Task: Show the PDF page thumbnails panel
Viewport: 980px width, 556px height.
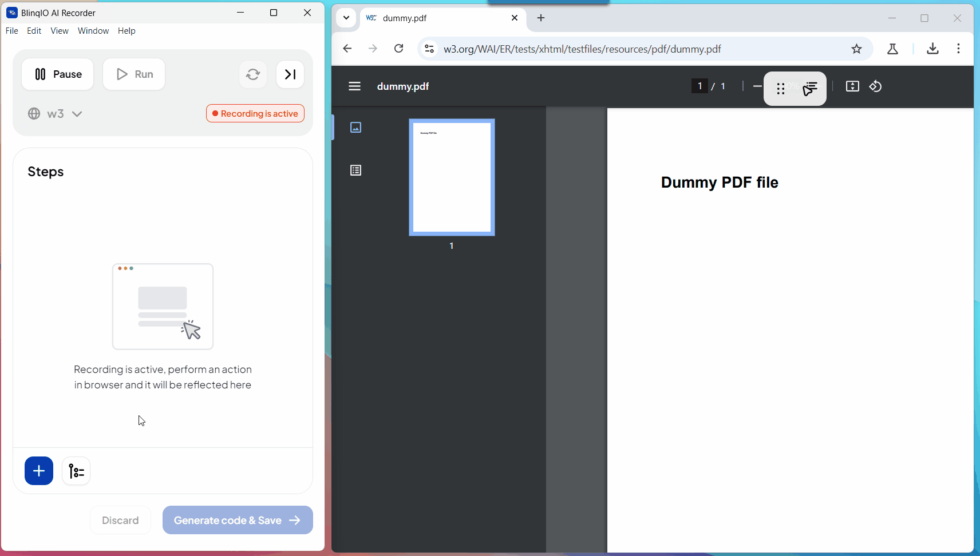Action: coord(355,128)
